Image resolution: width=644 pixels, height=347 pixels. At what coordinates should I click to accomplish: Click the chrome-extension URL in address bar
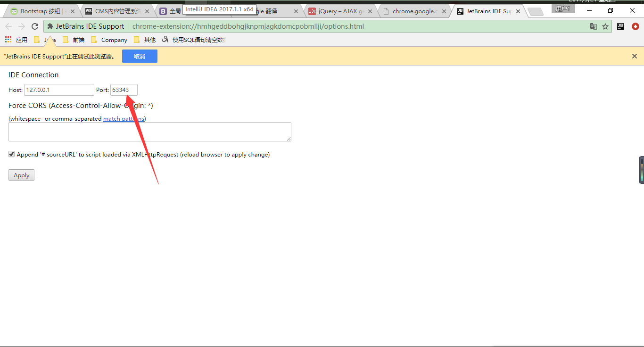pos(248,26)
